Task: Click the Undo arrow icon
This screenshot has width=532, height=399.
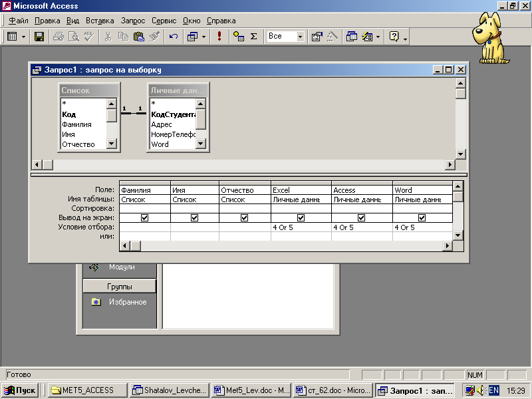Action: click(174, 37)
